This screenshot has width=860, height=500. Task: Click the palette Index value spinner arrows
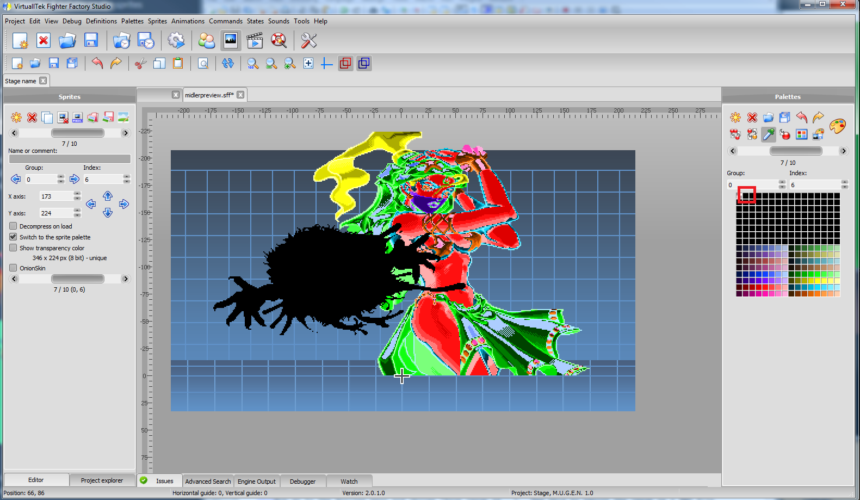[844, 185]
